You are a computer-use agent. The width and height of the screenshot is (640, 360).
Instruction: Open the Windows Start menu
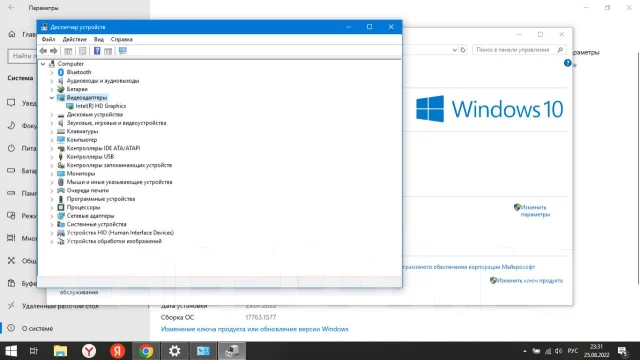(x=11, y=351)
